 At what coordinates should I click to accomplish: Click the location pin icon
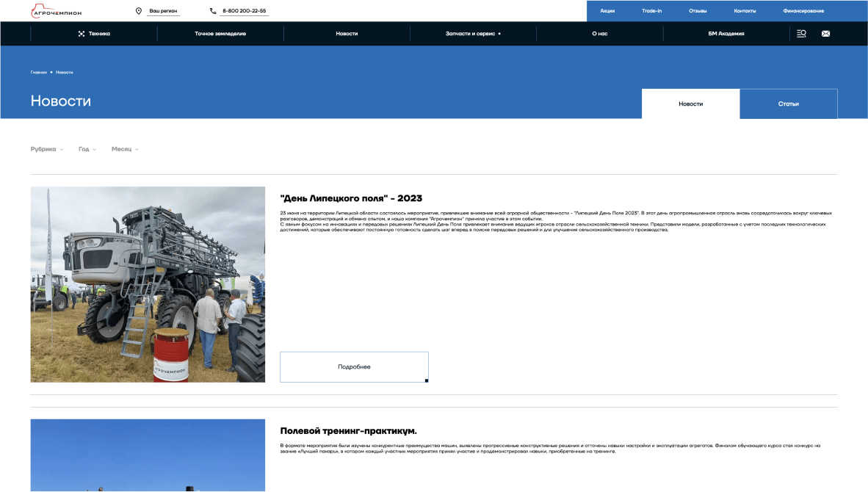point(138,11)
